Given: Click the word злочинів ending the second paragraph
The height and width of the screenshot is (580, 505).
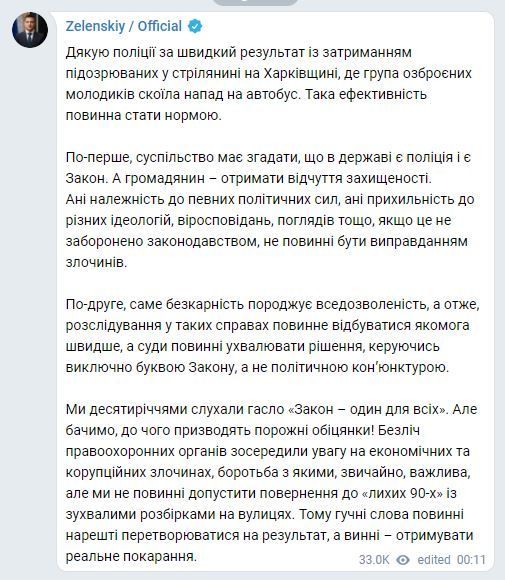Looking at the screenshot, I should click(97, 263).
